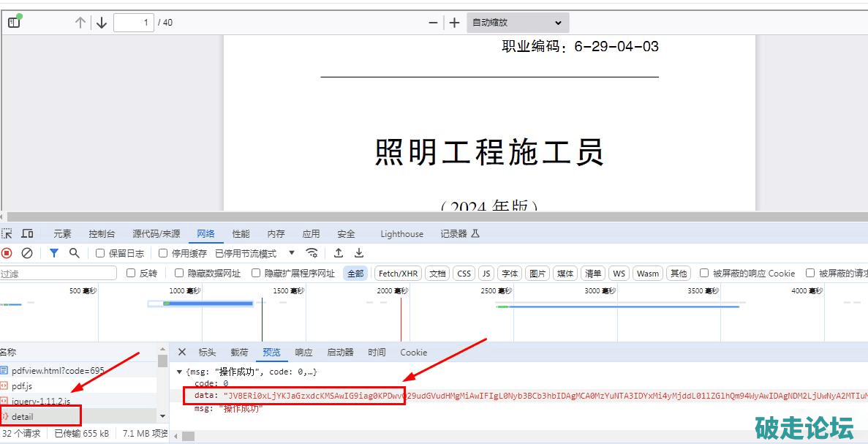Open the 响应 tab of request
The height and width of the screenshot is (444, 868).
click(303, 353)
